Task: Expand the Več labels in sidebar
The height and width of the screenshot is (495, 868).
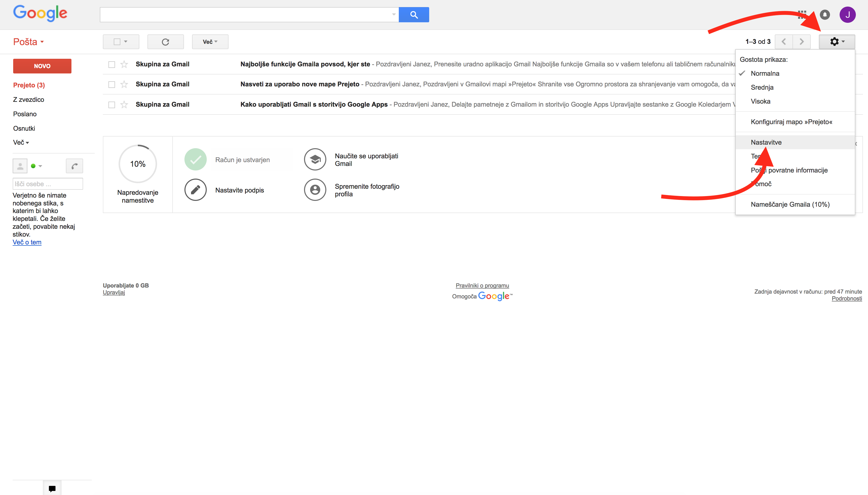Action: coord(21,142)
